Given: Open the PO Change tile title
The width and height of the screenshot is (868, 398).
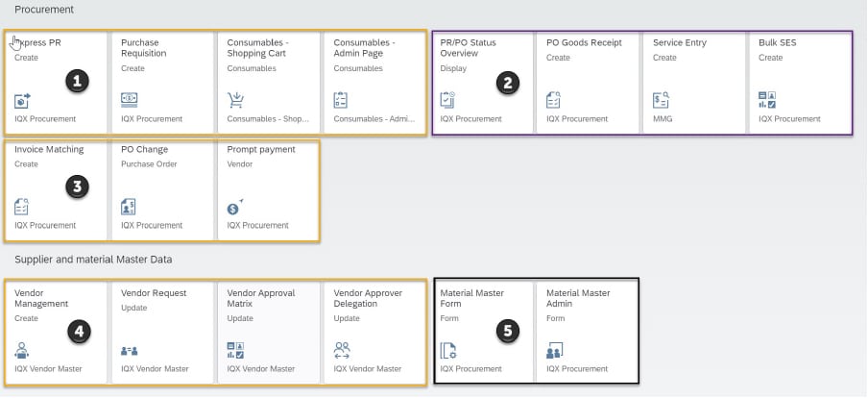Looking at the screenshot, I should pyautogui.click(x=144, y=149).
